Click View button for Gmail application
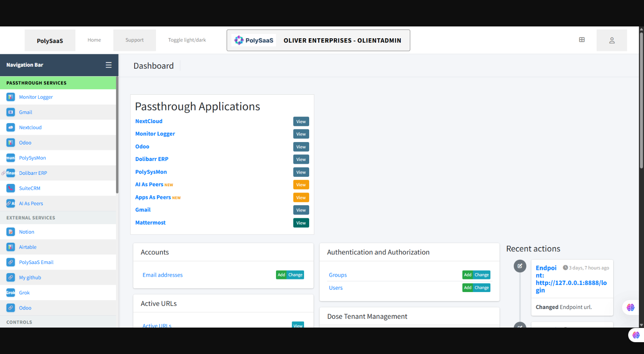The height and width of the screenshot is (354, 644). tap(301, 210)
